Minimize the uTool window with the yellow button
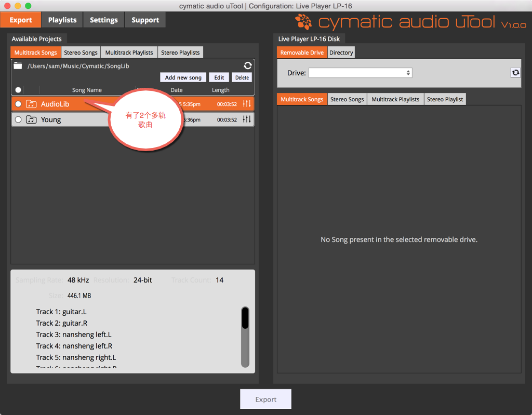 coord(18,6)
